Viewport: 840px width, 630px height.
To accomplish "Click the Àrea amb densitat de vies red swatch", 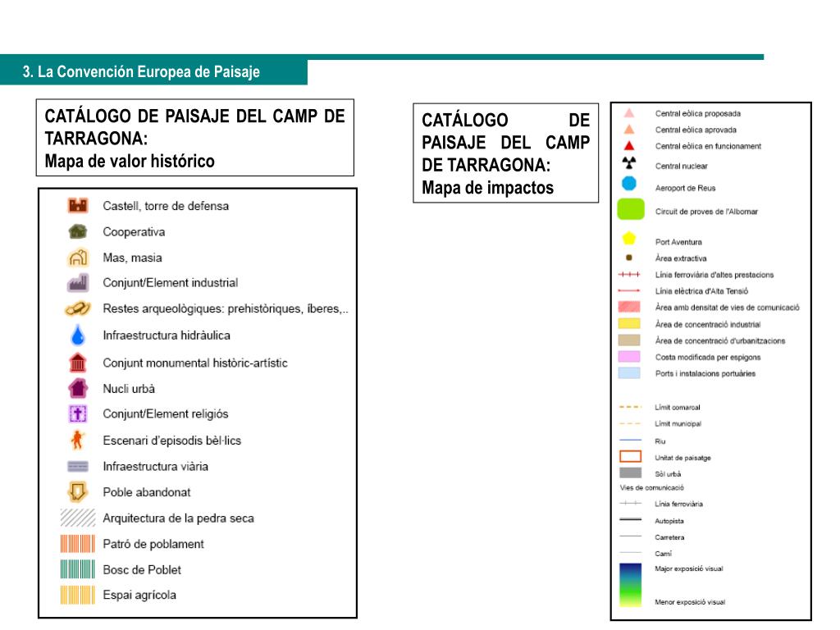I will (x=629, y=307).
